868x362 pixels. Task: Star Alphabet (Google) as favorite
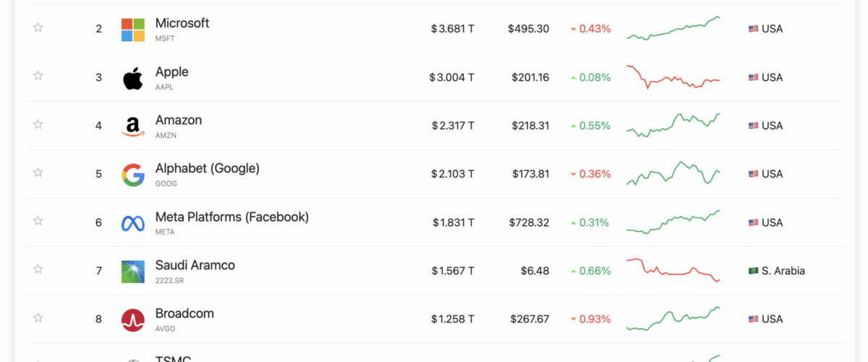[38, 172]
